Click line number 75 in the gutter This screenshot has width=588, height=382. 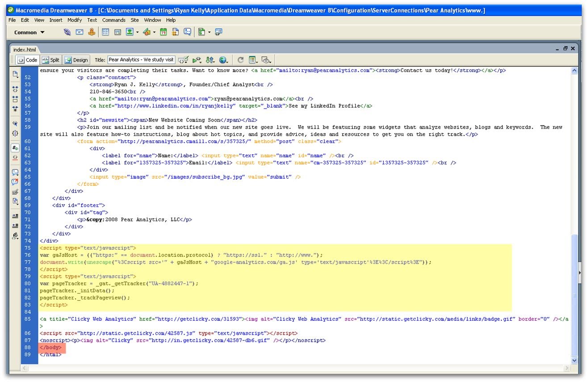coord(28,248)
